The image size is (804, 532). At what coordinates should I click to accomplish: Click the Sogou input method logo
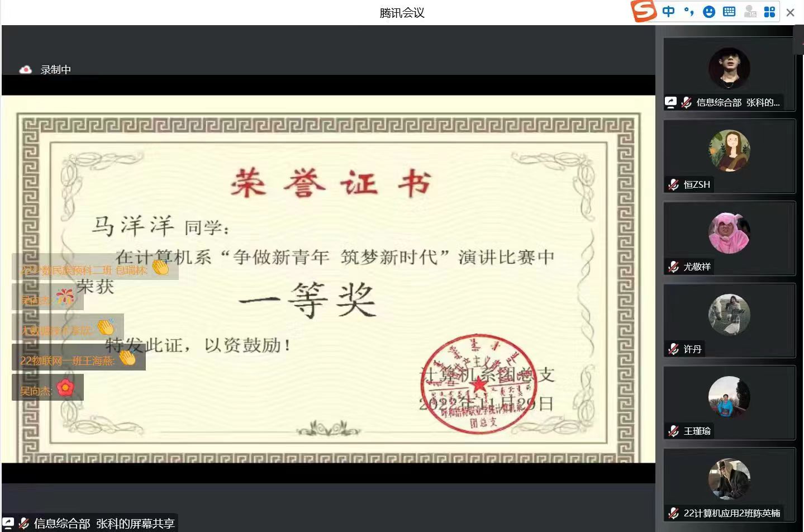(643, 11)
